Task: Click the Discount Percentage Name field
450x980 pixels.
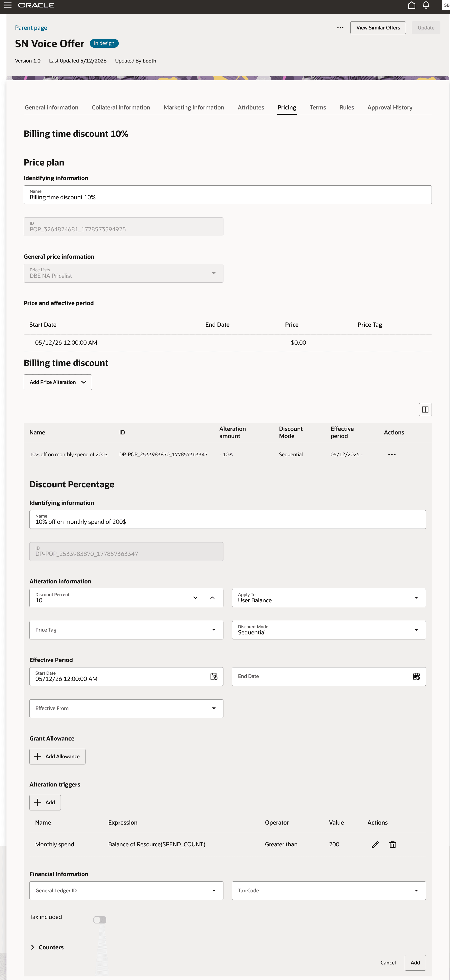Action: click(x=228, y=519)
